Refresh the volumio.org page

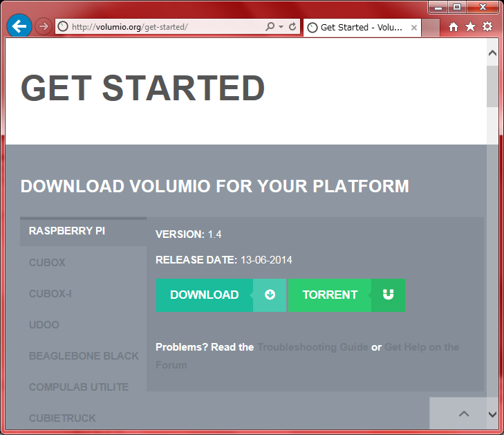292,26
